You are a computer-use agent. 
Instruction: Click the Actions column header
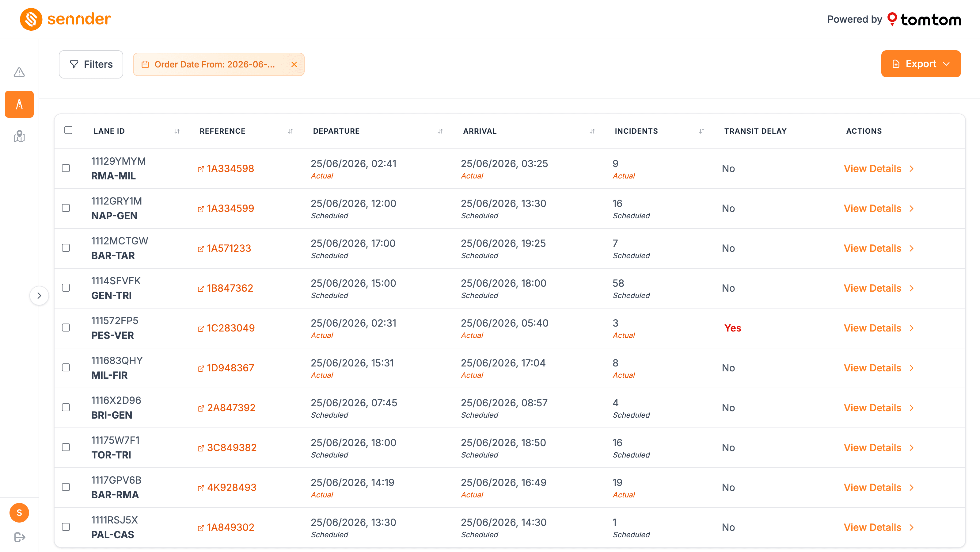tap(864, 131)
